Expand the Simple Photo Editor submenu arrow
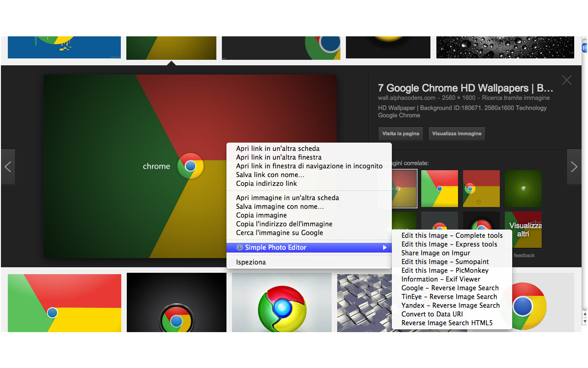The width and height of the screenshot is (588, 368). 384,247
